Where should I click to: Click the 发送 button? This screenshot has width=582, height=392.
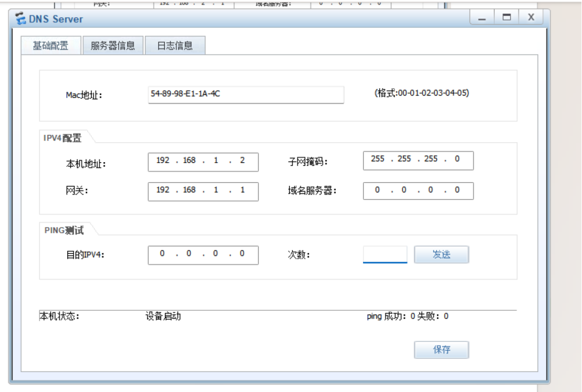tap(441, 255)
